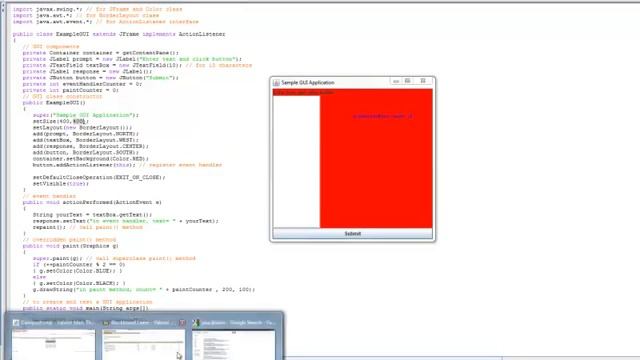This screenshot has height=360, width=640.
Task: Click the 'private JButton button' line
Action: tap(101, 78)
